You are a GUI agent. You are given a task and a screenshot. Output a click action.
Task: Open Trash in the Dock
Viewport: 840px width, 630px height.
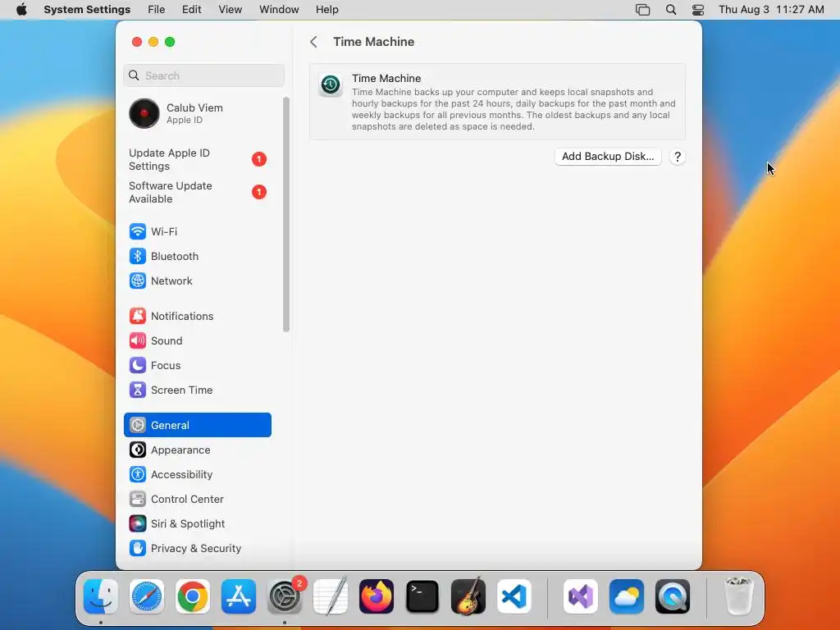tap(739, 596)
